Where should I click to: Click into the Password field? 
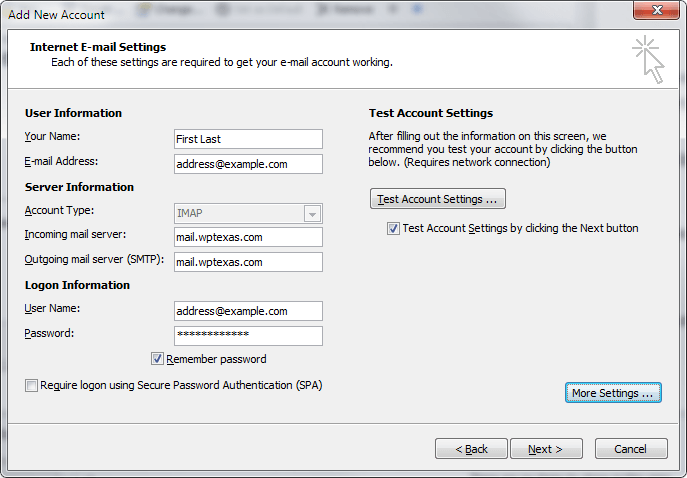(x=248, y=335)
